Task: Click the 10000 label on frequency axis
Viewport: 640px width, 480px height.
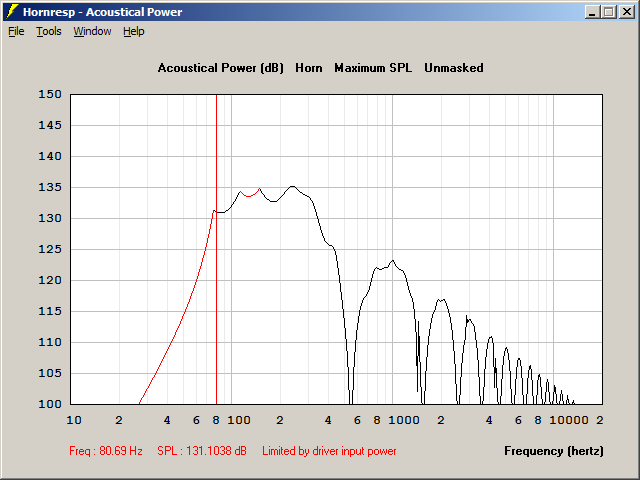Action: point(569,420)
